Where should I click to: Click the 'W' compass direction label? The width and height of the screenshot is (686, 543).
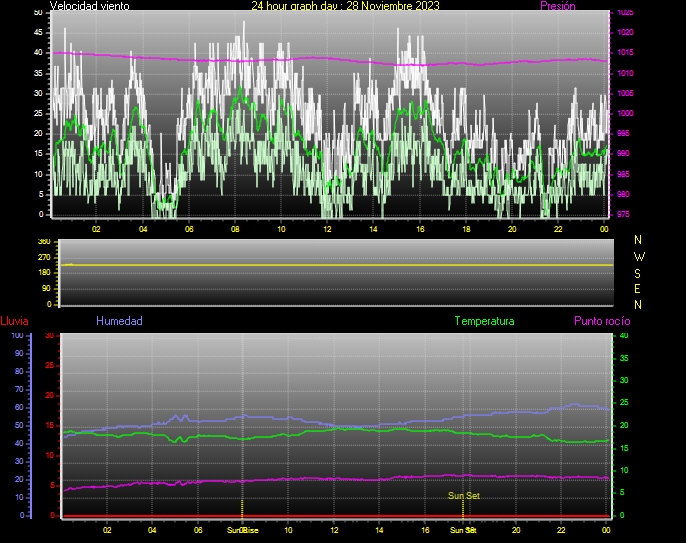click(639, 256)
